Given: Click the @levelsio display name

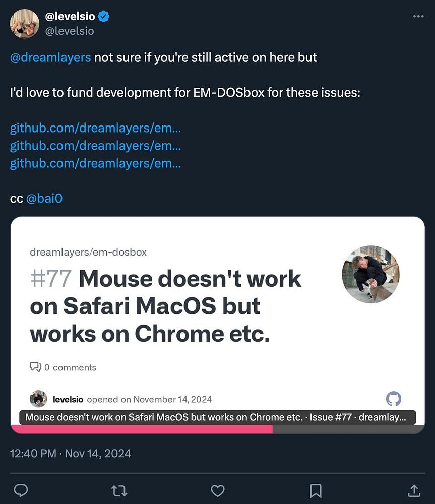Looking at the screenshot, I should pos(74,17).
